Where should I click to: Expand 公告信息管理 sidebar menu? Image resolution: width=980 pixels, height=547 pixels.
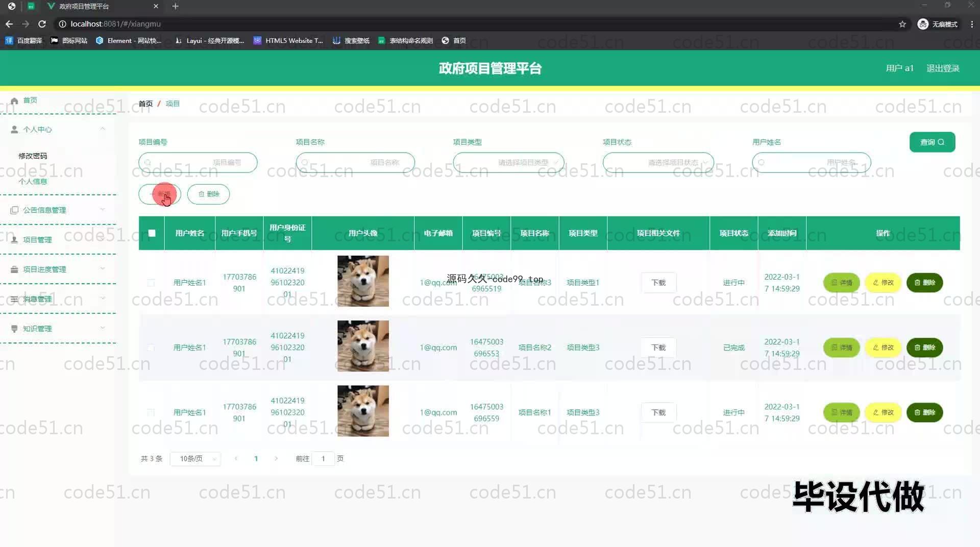(x=58, y=210)
